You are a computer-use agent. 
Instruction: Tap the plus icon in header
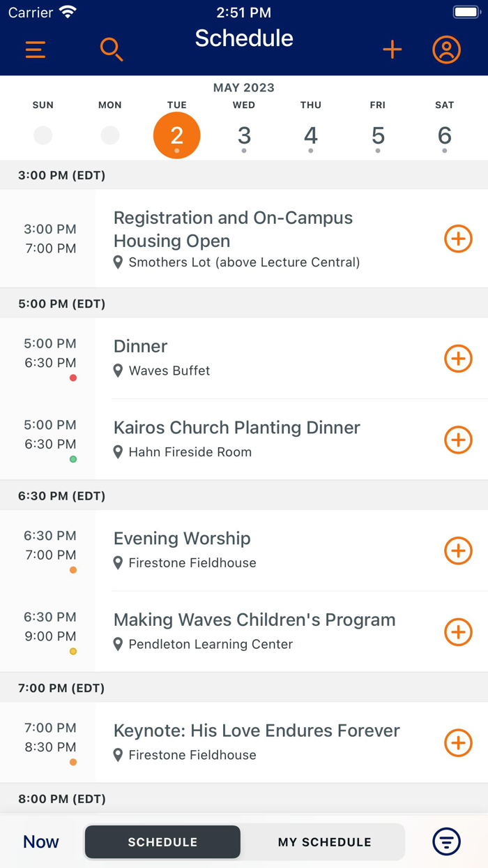point(392,50)
